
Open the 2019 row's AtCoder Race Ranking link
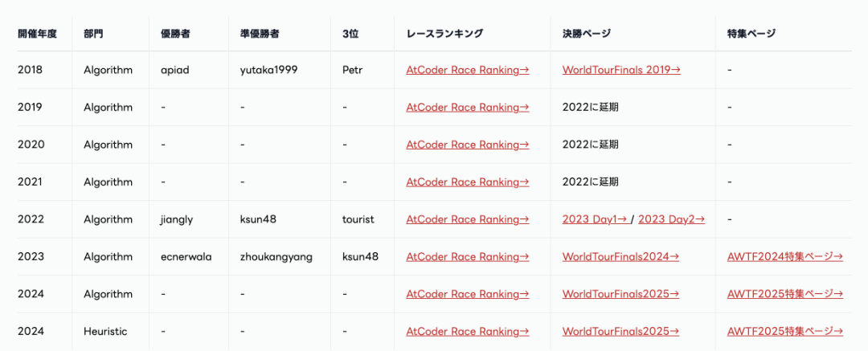(x=467, y=107)
